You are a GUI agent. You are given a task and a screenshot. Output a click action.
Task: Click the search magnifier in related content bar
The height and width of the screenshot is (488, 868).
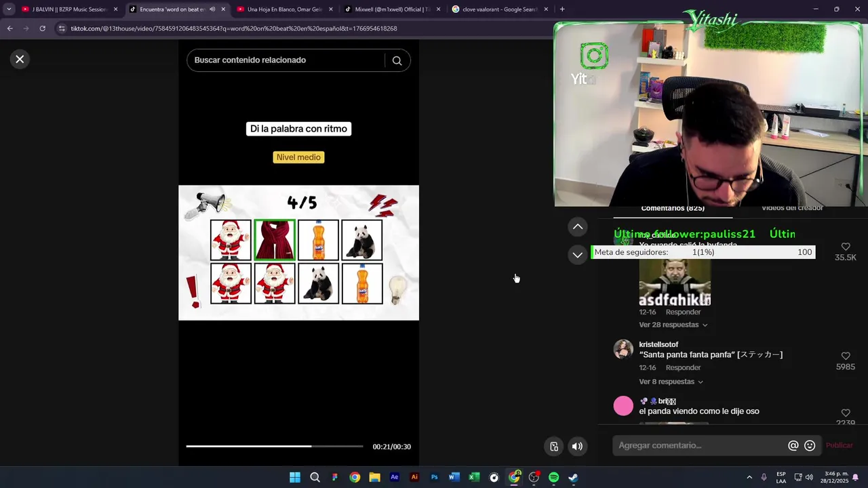click(397, 60)
